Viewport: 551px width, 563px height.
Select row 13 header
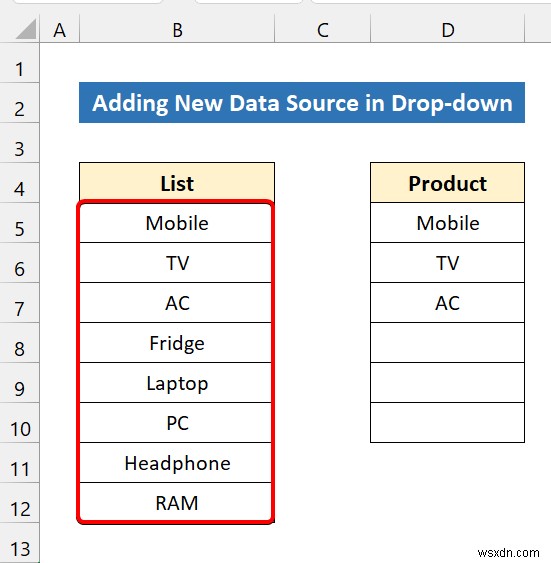pos(19,543)
